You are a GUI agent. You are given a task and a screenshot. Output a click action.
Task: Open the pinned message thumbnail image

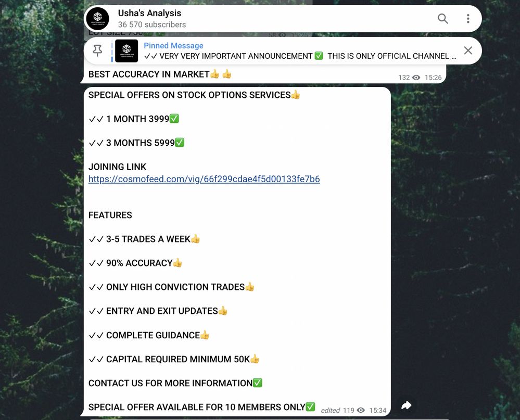(126, 50)
